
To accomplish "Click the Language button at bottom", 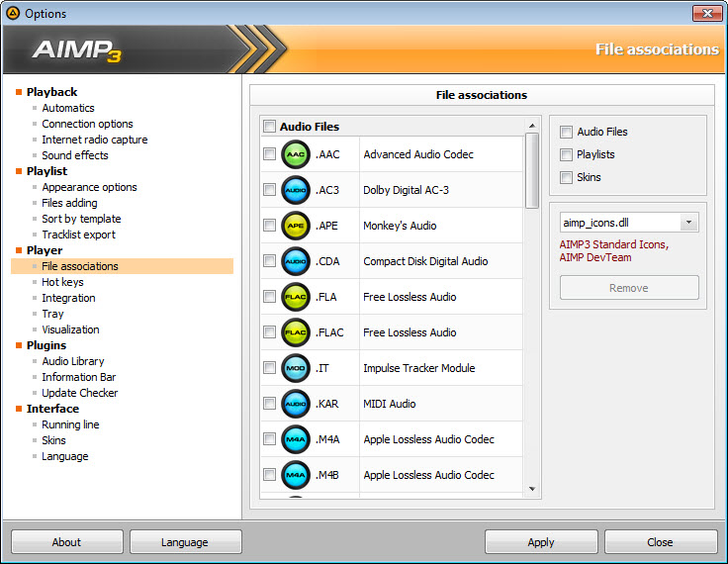I will pyautogui.click(x=186, y=541).
